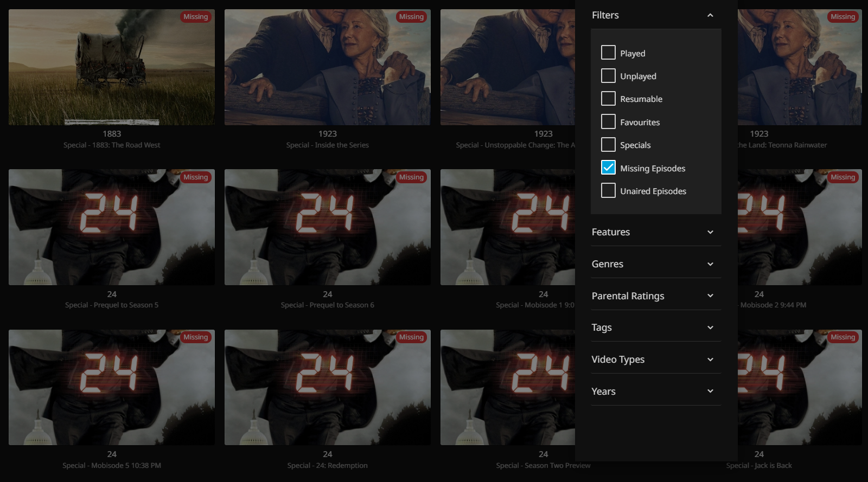
Task: Collapse the Filters section chevron
Action: coord(710,15)
